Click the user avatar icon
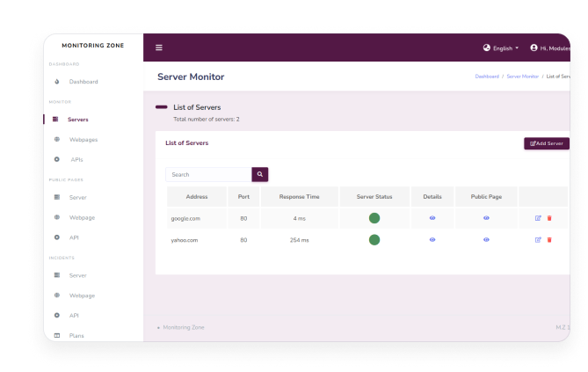 pyautogui.click(x=534, y=47)
